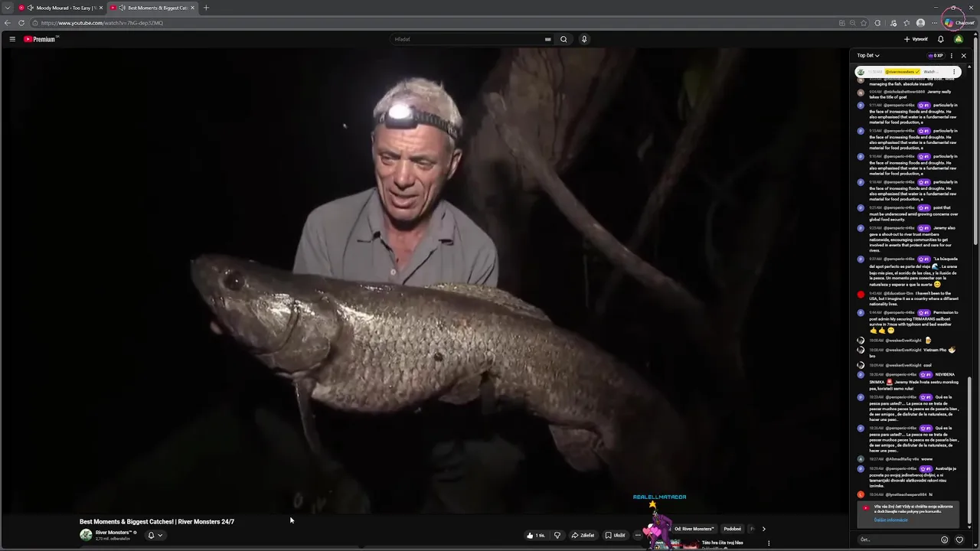Send a heart reaction in chat

point(959,540)
